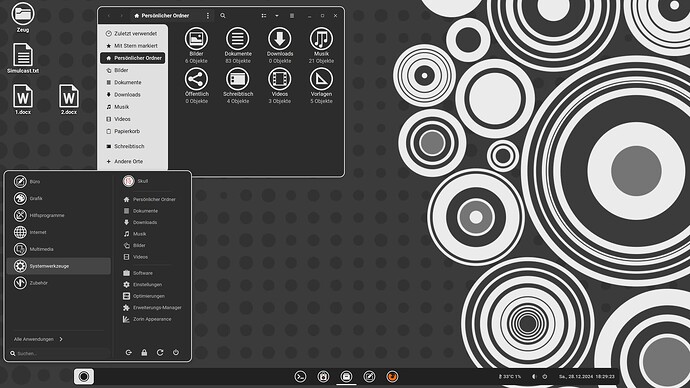Select the 1.docx file on the desktop
Image resolution: width=690 pixels, height=388 pixels.
(23, 99)
